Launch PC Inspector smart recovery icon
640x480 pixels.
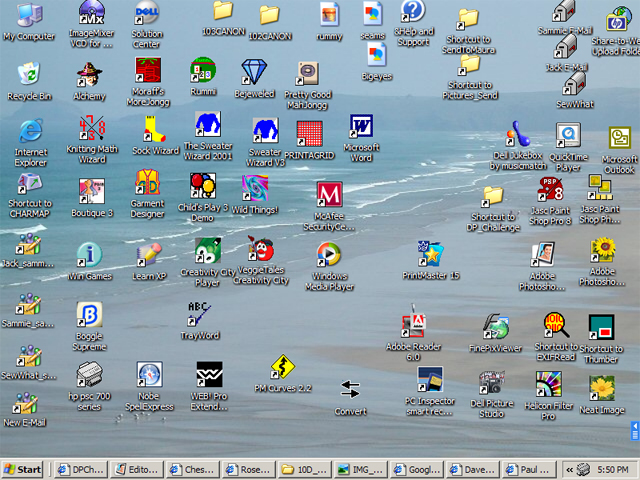430,380
